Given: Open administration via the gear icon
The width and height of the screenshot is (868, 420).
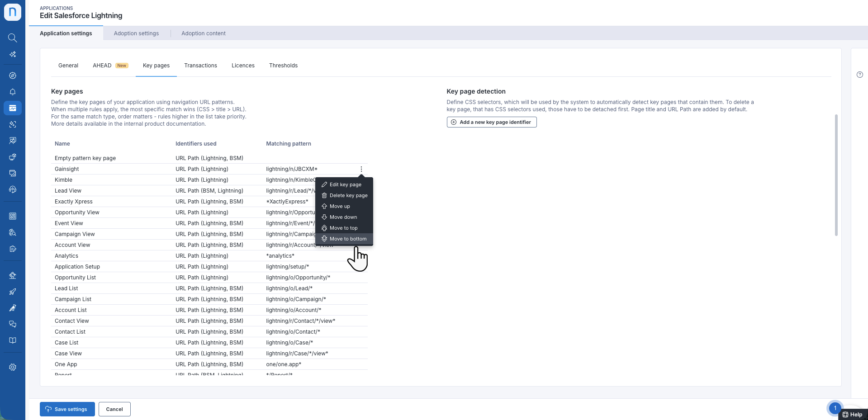Looking at the screenshot, I should click(x=13, y=367).
